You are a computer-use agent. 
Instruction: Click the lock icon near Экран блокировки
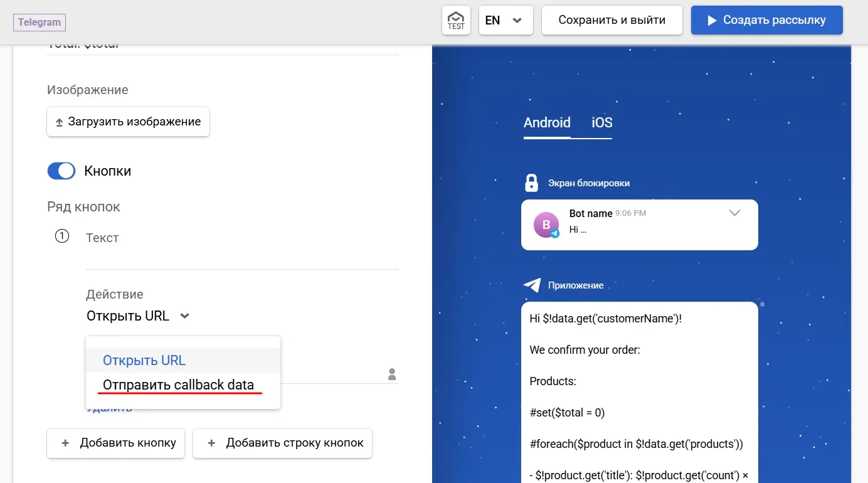(x=531, y=182)
